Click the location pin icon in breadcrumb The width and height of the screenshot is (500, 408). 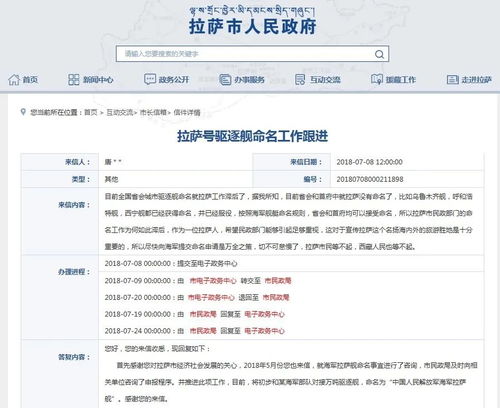coord(23,112)
